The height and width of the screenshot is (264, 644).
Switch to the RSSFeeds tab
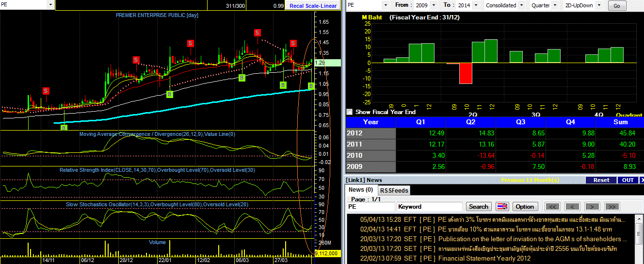[394, 190]
